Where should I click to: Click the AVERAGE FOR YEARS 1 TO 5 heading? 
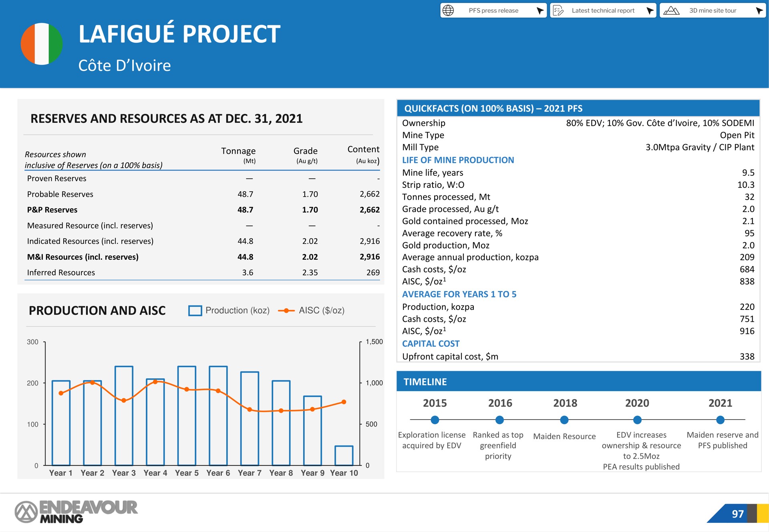pos(459,294)
